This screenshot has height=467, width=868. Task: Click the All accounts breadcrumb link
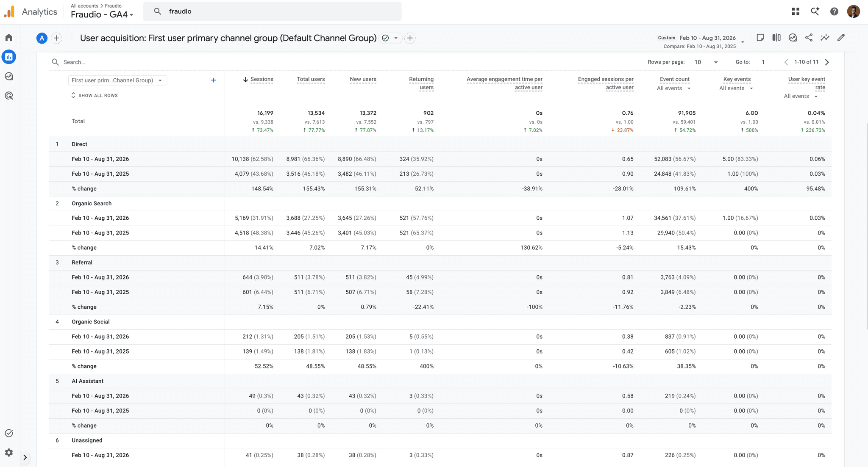click(84, 6)
